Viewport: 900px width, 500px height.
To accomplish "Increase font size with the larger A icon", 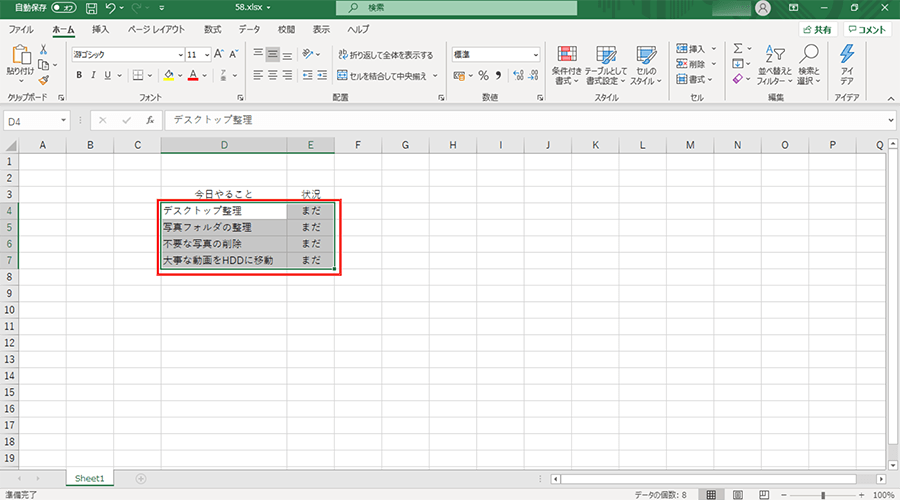I will pos(219,55).
